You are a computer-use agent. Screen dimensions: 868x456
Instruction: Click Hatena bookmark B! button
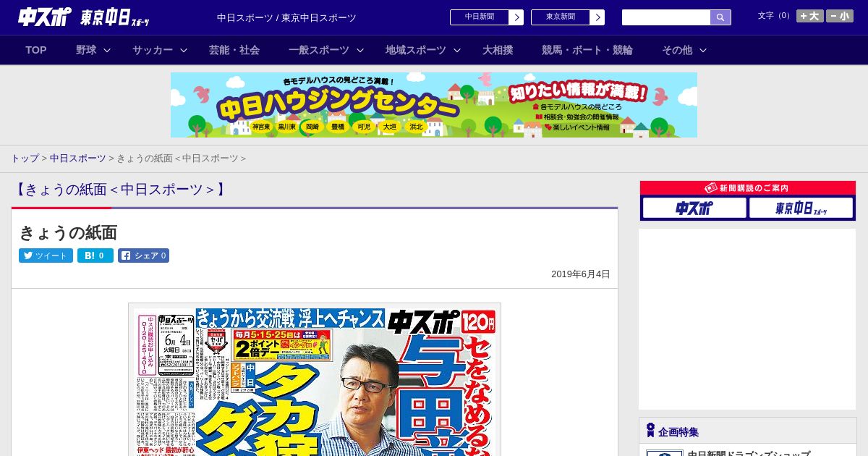click(x=95, y=256)
